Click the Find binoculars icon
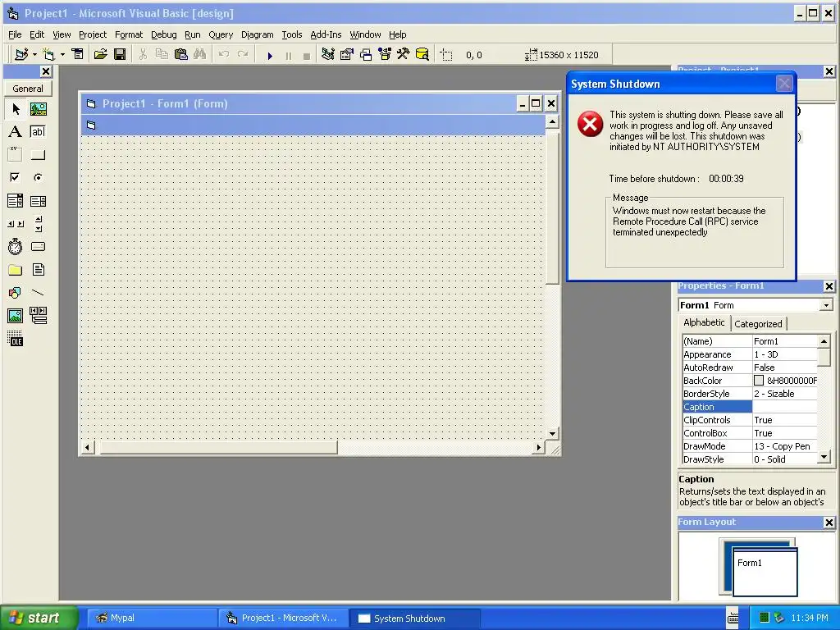The width and height of the screenshot is (840, 630). coord(200,54)
